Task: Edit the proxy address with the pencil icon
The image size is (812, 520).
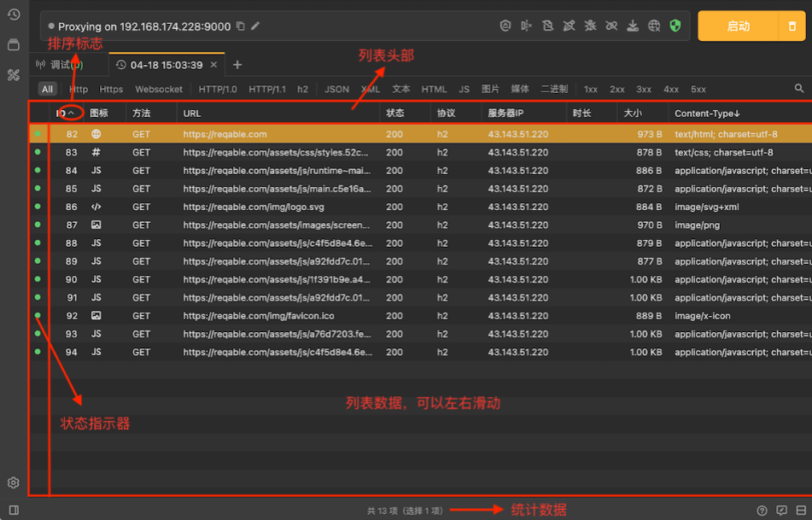Action: coord(255,26)
